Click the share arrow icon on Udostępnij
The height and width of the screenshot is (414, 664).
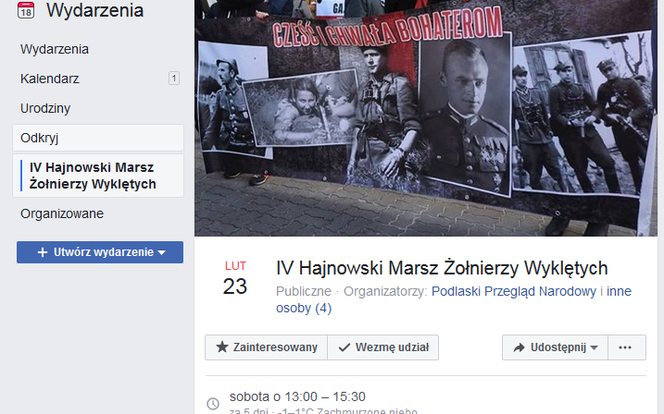pos(519,348)
